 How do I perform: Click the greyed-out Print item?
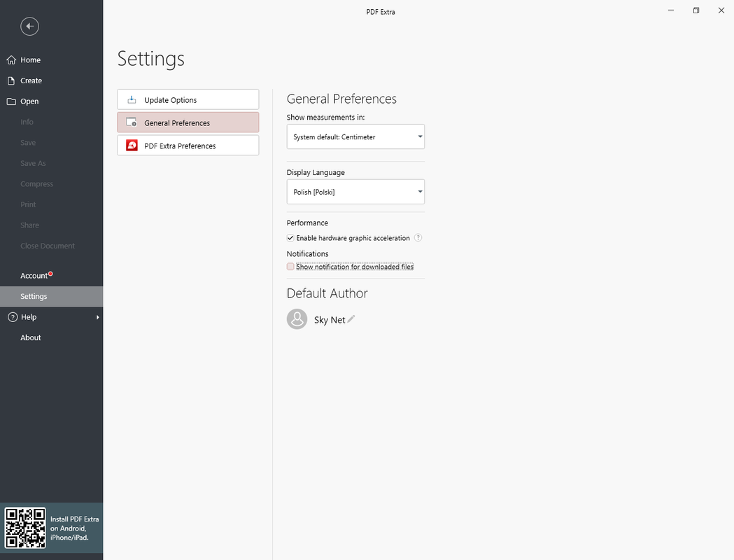click(27, 204)
